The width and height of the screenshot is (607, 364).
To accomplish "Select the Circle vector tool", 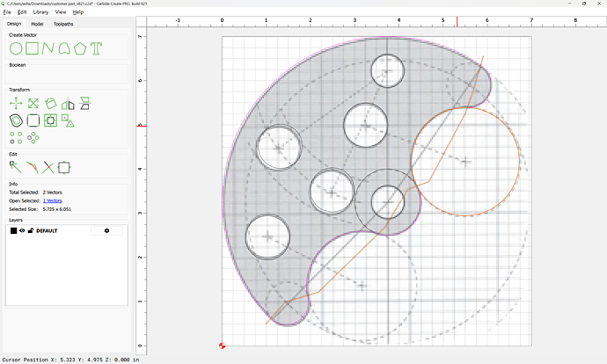I will coord(16,48).
